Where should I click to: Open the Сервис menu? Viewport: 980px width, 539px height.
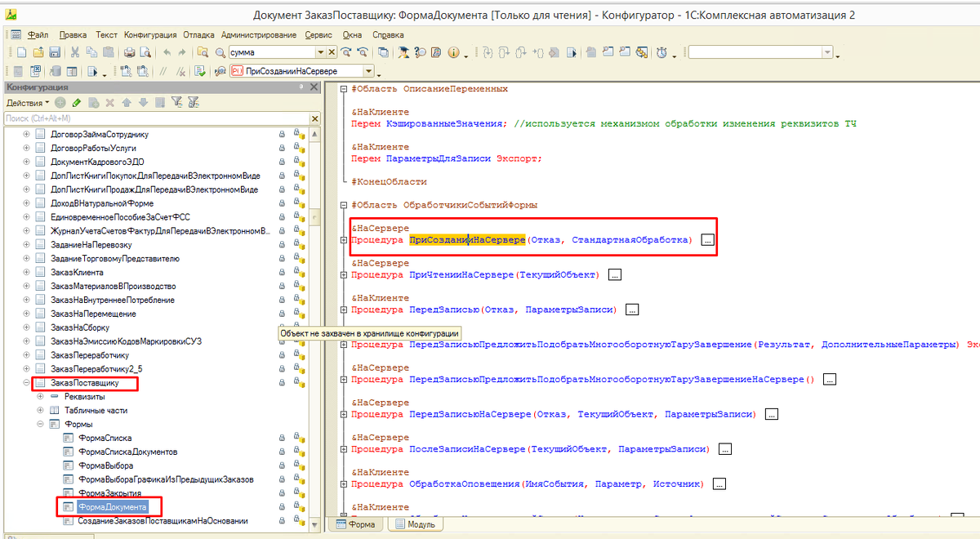[318, 35]
